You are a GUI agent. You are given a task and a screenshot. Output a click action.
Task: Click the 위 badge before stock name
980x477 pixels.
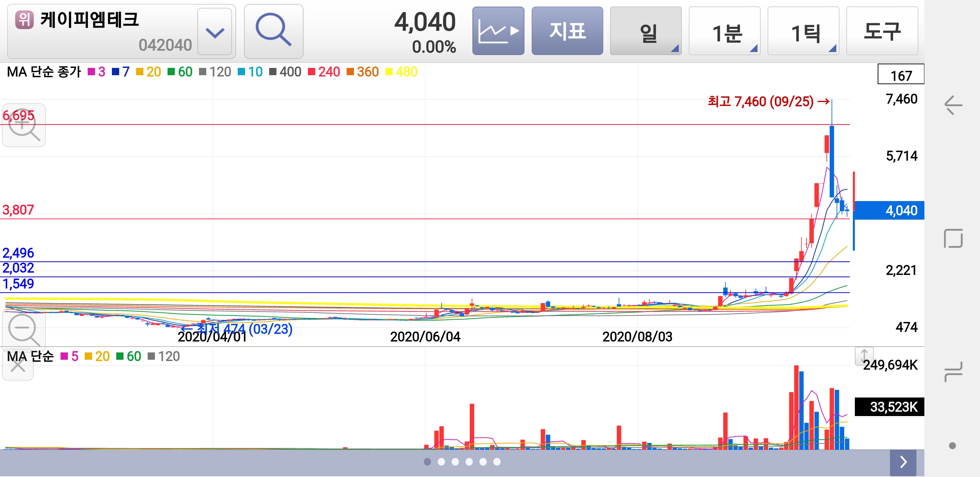24,20
